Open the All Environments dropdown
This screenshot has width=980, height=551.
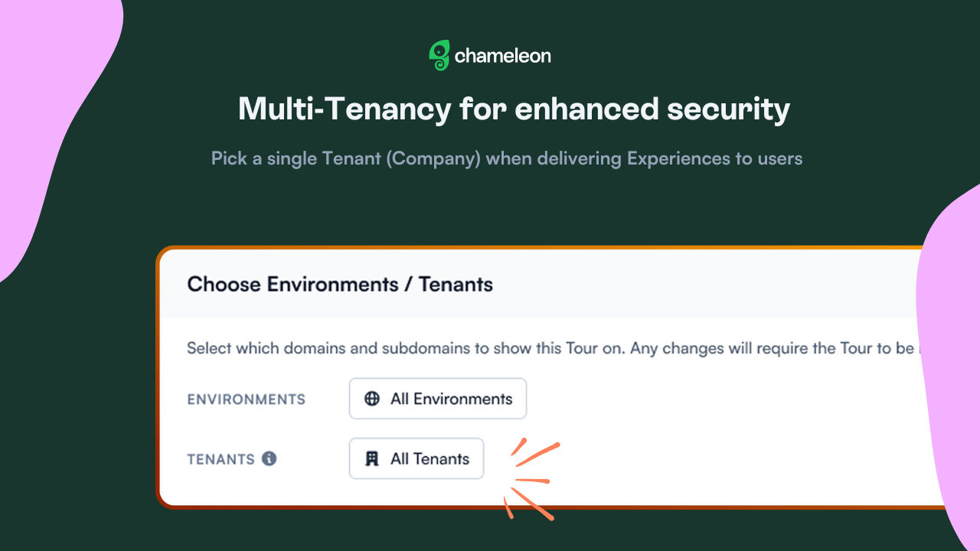pos(438,399)
